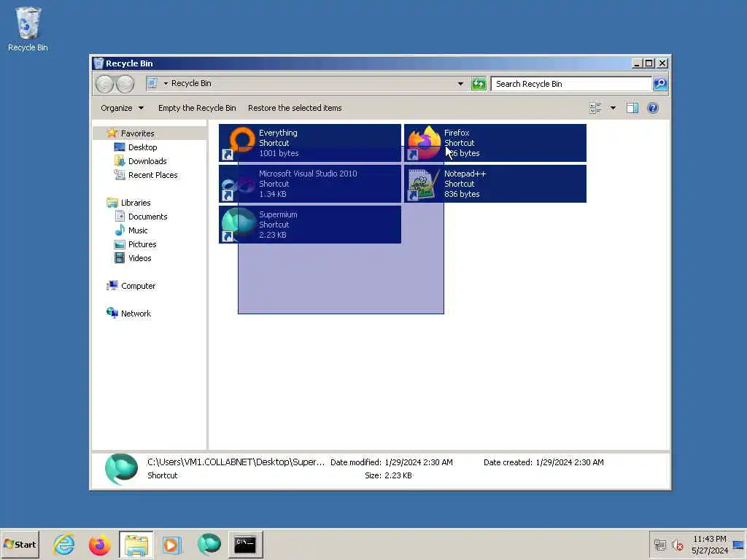The width and height of the screenshot is (747, 560).
Task: Select the Supermium shortcut icon in the file list
Action: (239, 225)
